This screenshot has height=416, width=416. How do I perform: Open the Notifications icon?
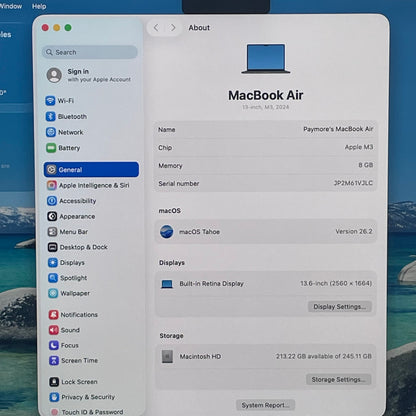point(53,314)
